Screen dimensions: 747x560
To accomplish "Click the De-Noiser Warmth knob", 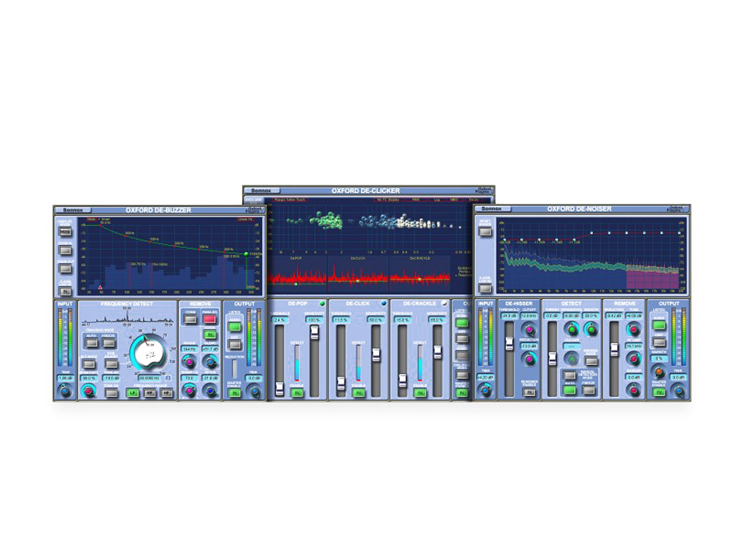I will click(x=659, y=371).
